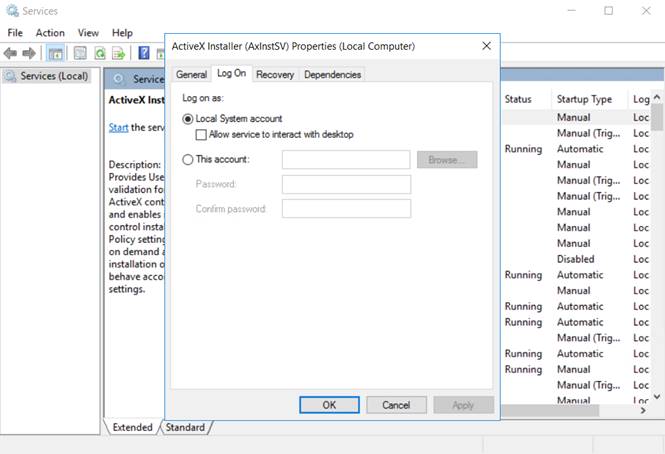Click the Forward arrow in Services toolbar
The image size is (665, 454).
[x=29, y=53]
